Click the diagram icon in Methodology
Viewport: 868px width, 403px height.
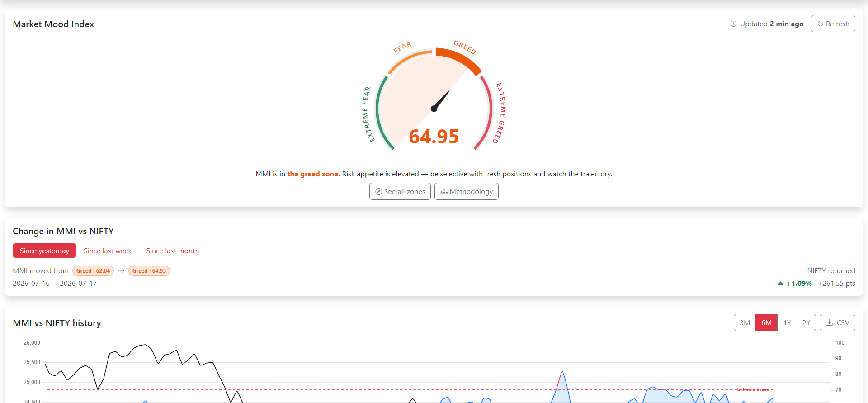coord(444,192)
